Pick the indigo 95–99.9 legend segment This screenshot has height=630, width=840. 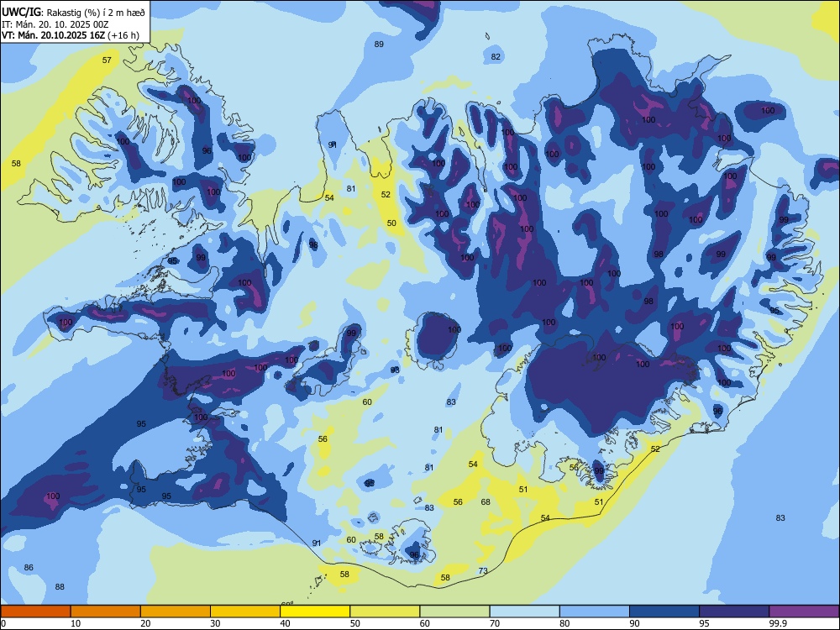coord(734,612)
